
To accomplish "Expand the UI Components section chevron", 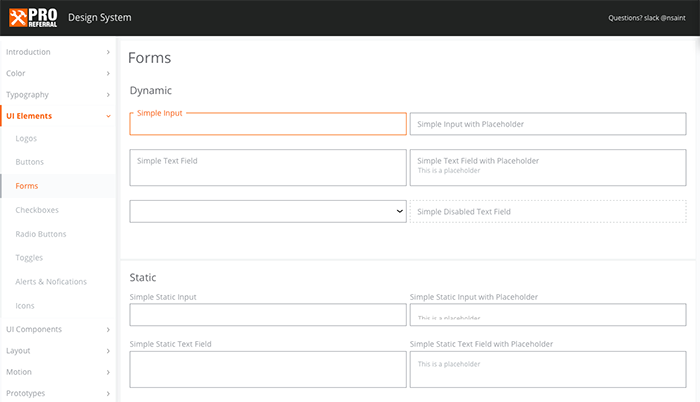I will point(108,330).
